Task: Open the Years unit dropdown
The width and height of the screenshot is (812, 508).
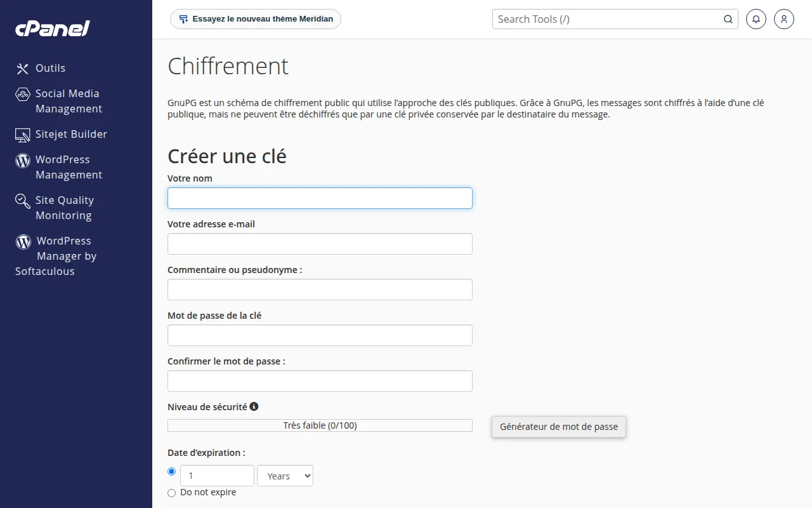Action: [285, 476]
